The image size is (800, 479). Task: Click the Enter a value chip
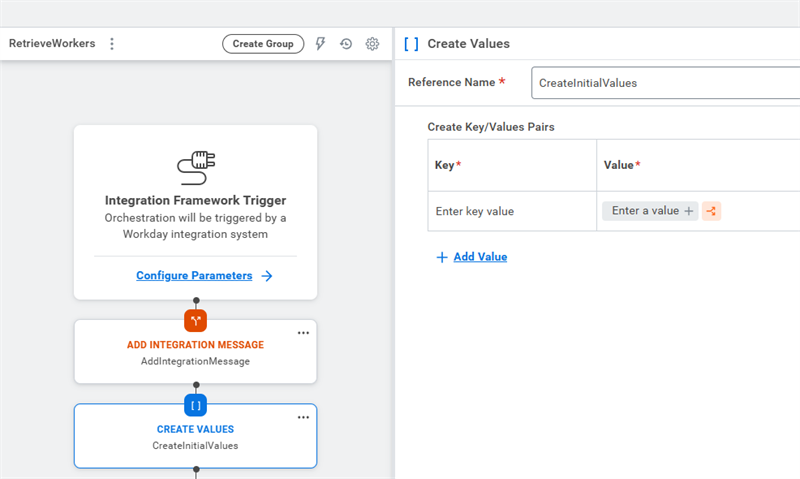(650, 211)
